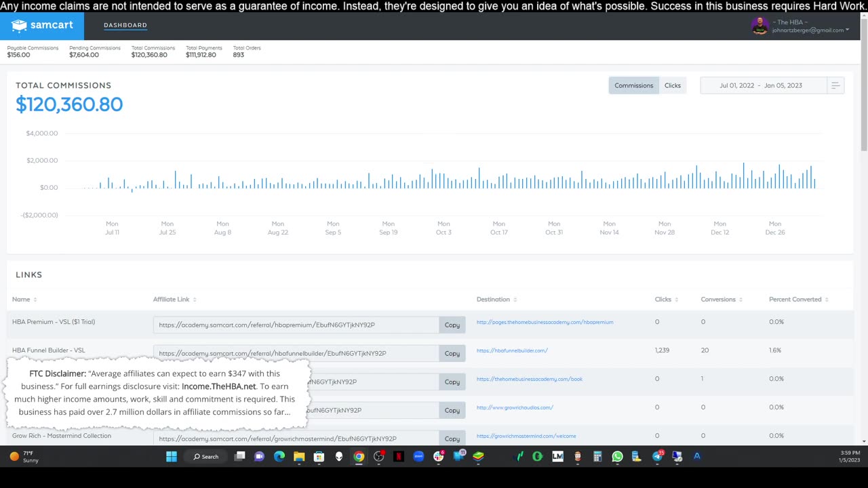Click Total Orders 893 stat

click(x=247, y=52)
